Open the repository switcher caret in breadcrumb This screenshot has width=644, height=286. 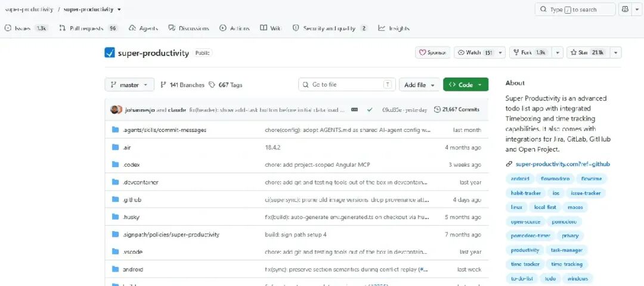(x=119, y=10)
